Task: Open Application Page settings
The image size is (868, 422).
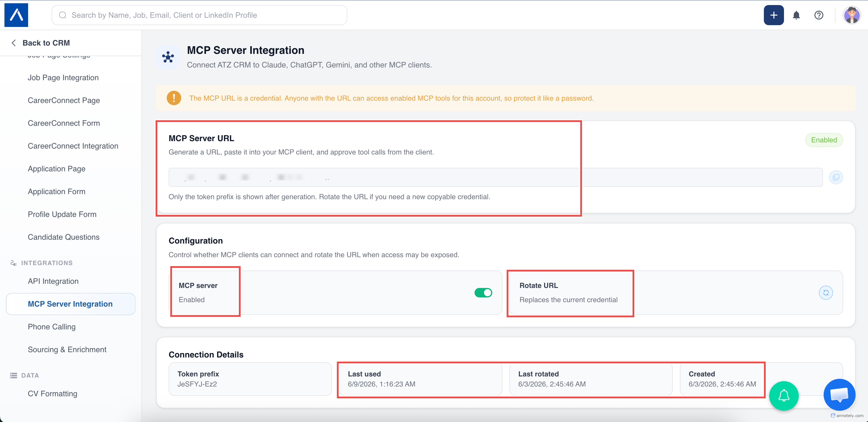Action: tap(57, 168)
